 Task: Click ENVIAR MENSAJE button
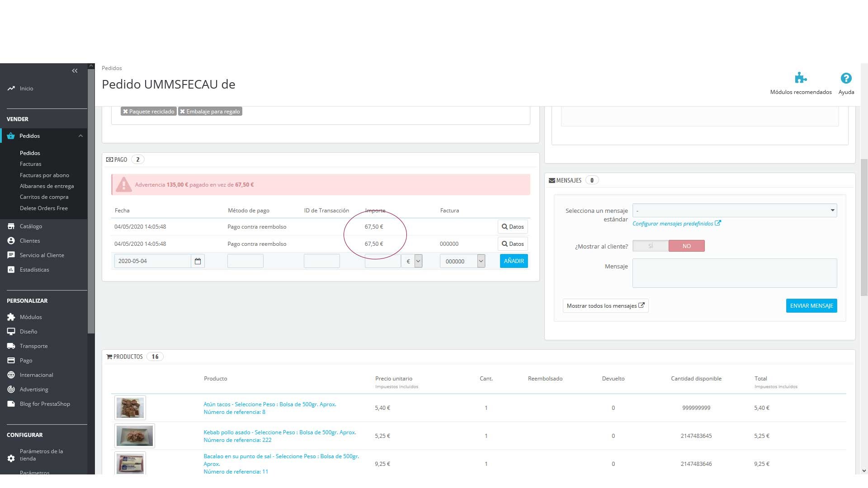click(811, 306)
